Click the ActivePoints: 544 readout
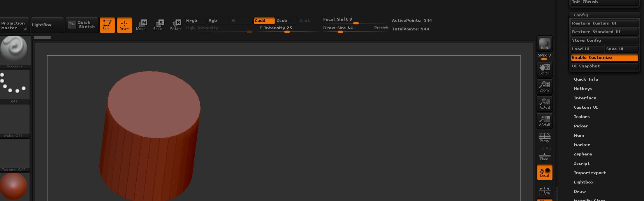The image size is (644, 201). (412, 21)
